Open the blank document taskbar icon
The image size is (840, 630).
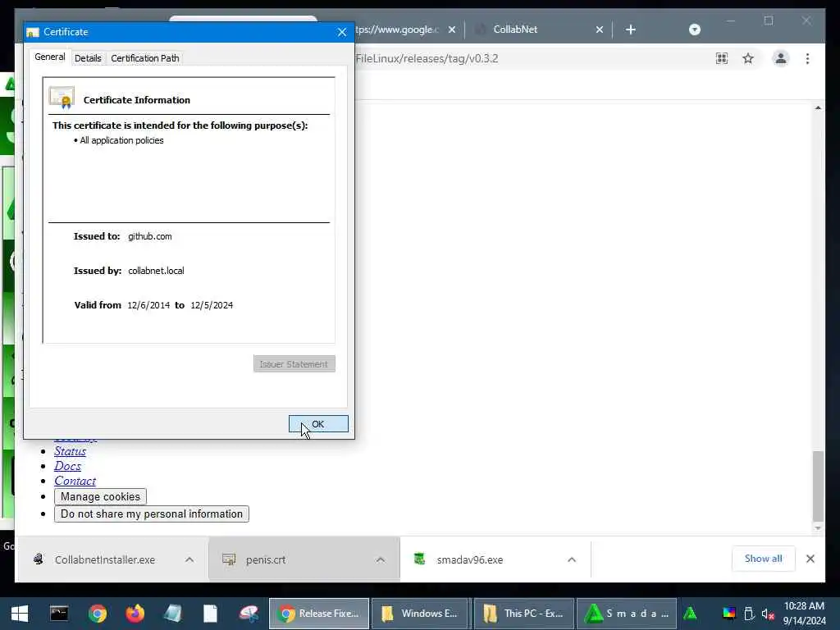pyautogui.click(x=211, y=614)
